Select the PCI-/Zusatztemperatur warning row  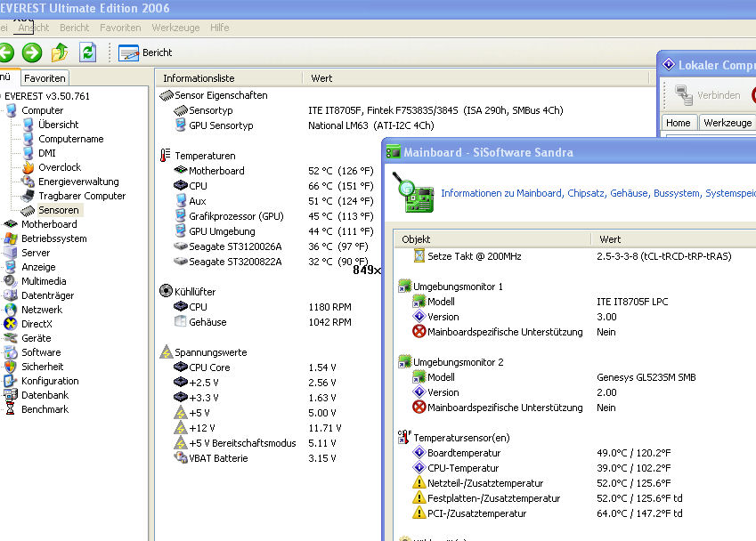548,513
